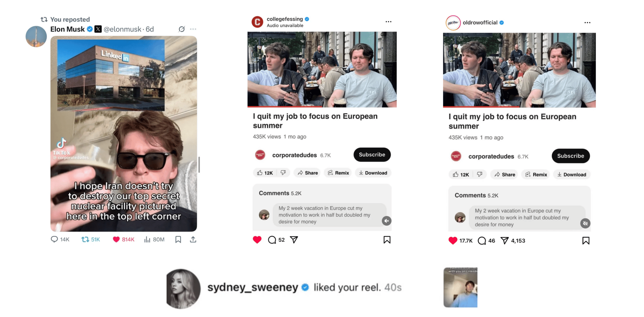The image size is (644, 317).
Task: Open three-dot menu on Elon Musk tweet
Action: pyautogui.click(x=193, y=29)
